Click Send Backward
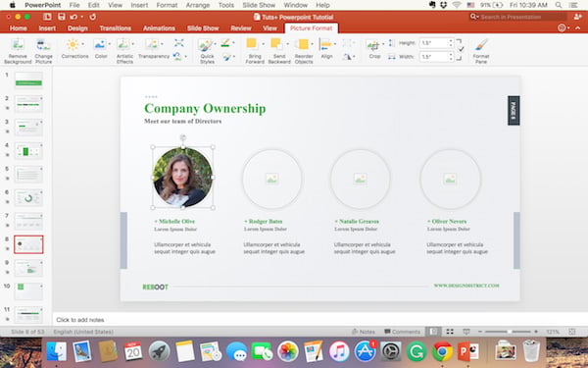 click(x=279, y=51)
